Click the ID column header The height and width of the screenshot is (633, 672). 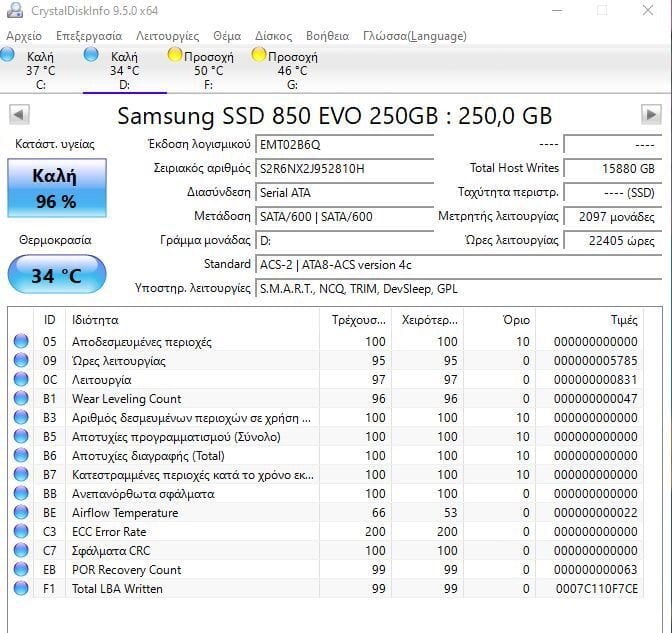click(x=49, y=320)
